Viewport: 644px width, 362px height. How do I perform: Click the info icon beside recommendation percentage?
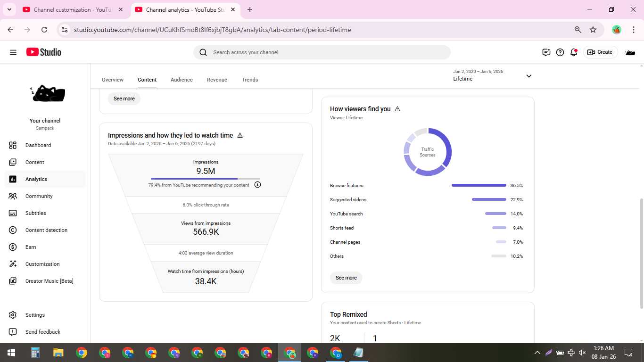[x=257, y=185]
